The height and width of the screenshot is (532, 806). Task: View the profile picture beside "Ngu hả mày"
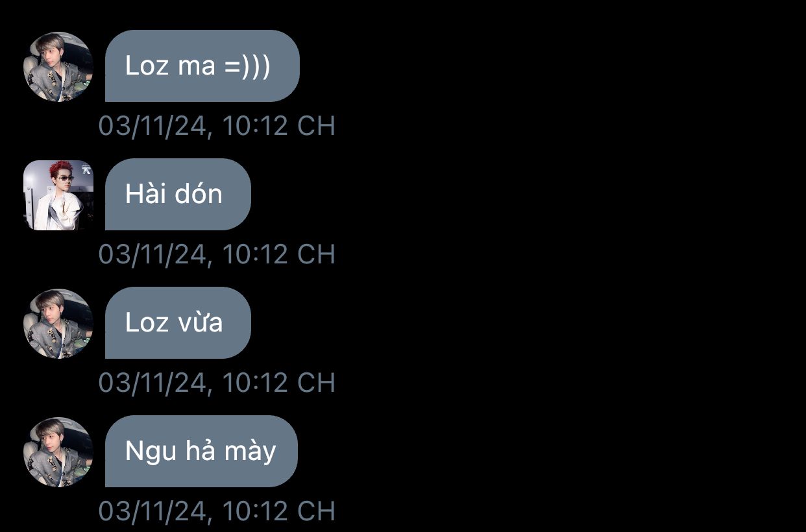[58, 452]
